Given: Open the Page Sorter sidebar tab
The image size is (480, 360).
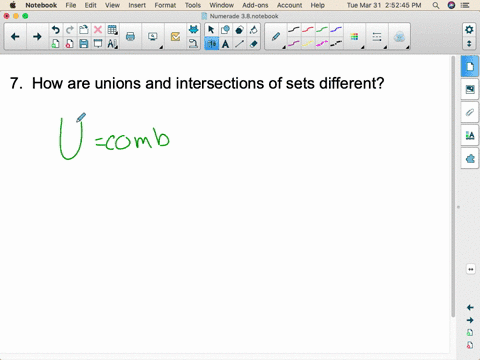Looking at the screenshot, I should [x=470, y=66].
